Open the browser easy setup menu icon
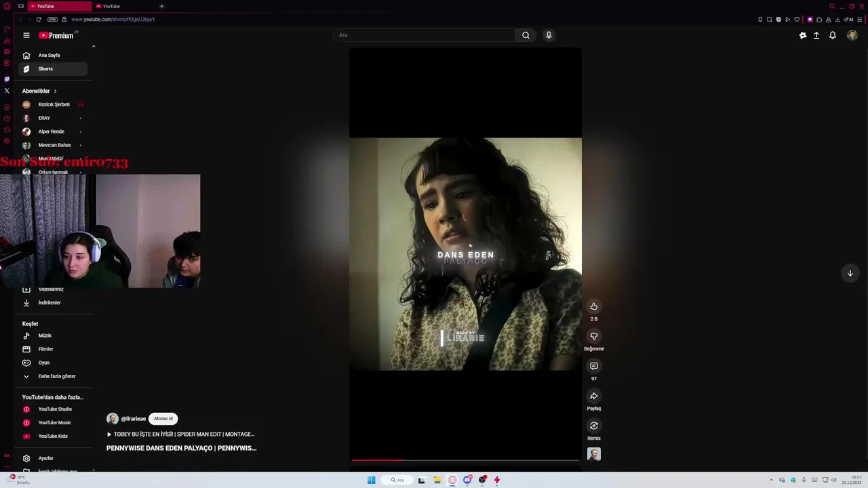This screenshot has height=488, width=868. (x=860, y=19)
